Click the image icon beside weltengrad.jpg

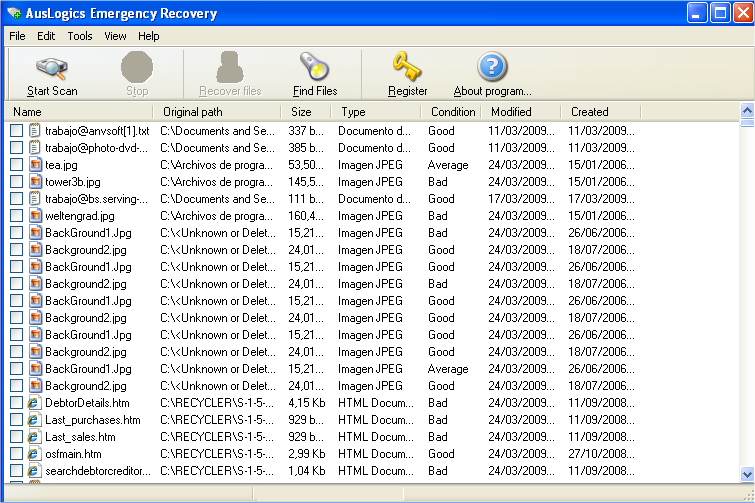(35, 216)
